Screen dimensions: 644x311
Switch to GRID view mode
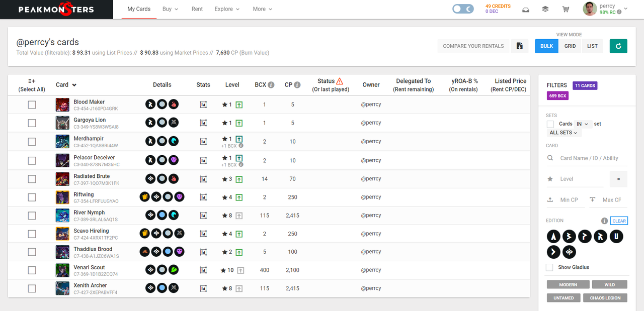pyautogui.click(x=570, y=46)
